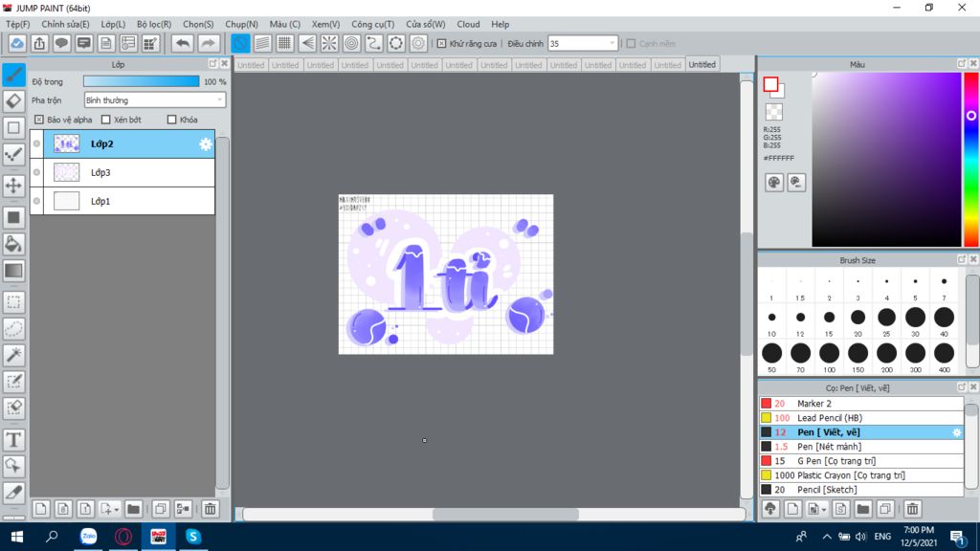Toggle visibility of Lớp2 layer
The image size is (980, 551).
click(x=37, y=143)
